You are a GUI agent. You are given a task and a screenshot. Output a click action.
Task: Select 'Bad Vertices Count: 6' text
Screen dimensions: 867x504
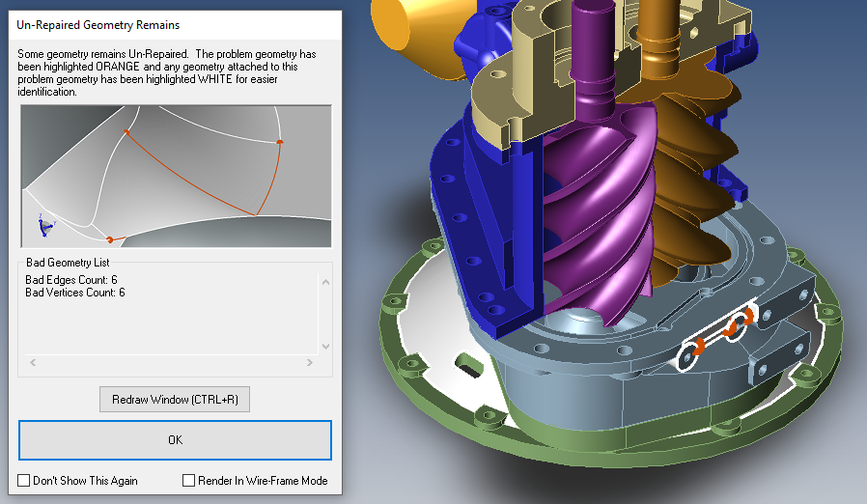[75, 293]
